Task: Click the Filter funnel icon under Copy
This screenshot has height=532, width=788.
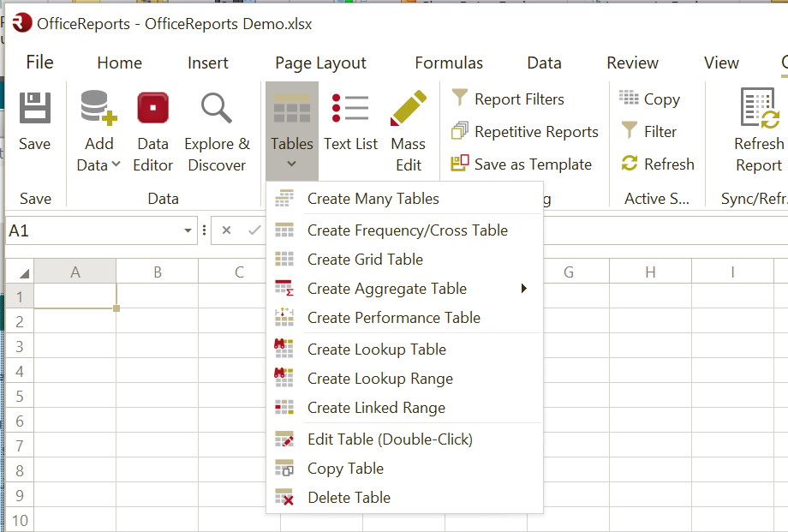Action: coord(630,130)
